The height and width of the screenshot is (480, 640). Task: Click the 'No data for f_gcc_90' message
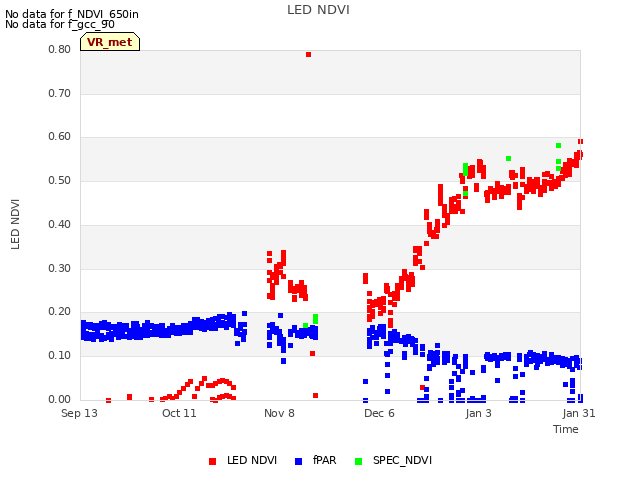click(60, 24)
